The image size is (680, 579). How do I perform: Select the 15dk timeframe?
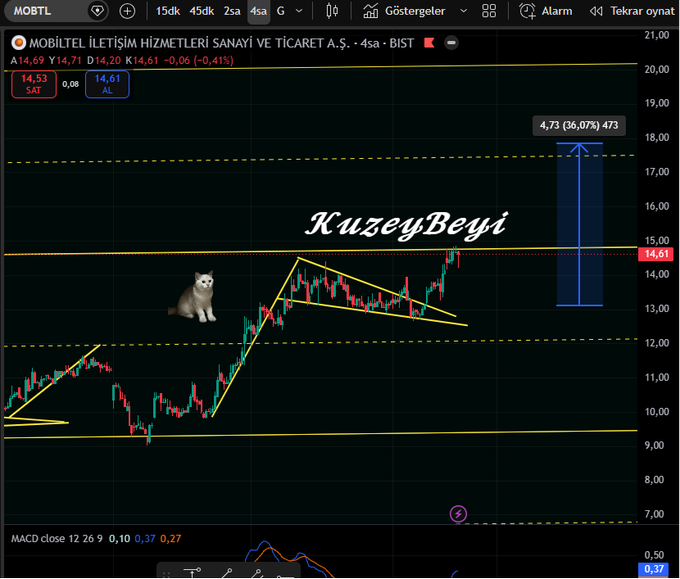coord(168,11)
